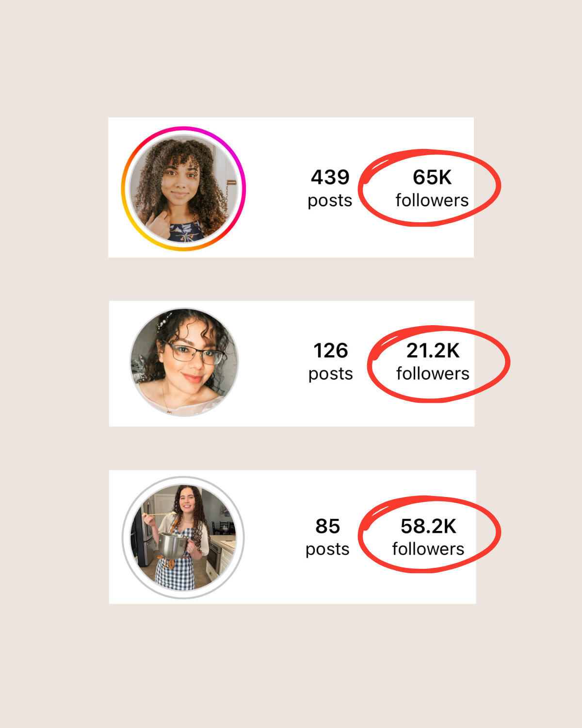
Task: Click the 439 posts count
Action: [x=330, y=178]
